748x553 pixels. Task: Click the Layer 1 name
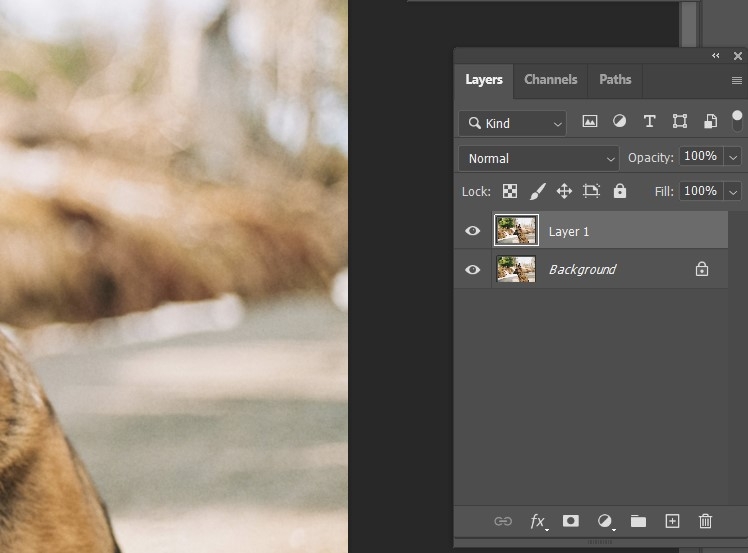[569, 232]
